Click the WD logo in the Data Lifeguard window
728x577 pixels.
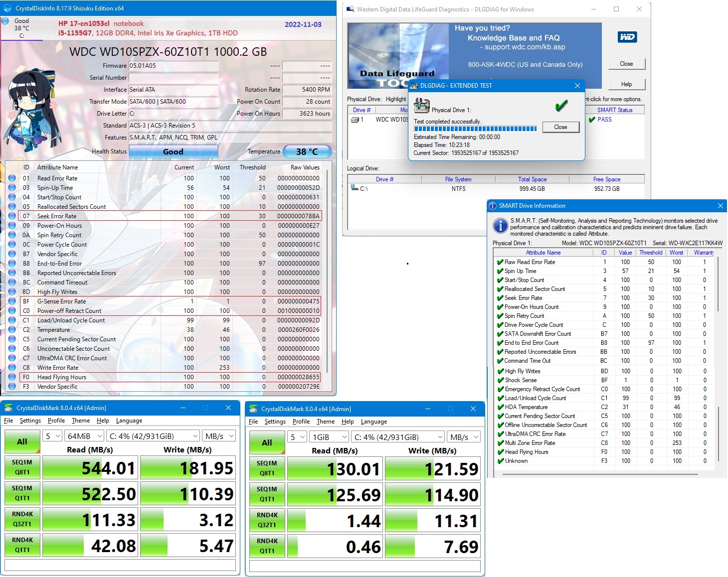(x=627, y=37)
